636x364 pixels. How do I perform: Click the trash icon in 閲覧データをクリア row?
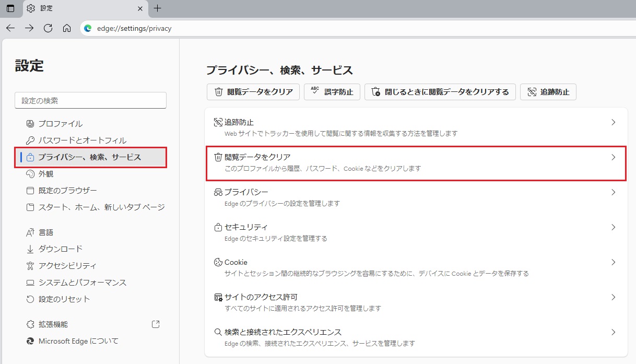[x=218, y=157]
